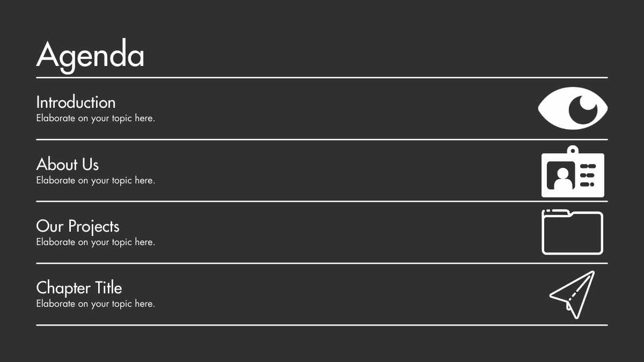This screenshot has height=362, width=644.
Task: Click the About Us heading
Action: click(68, 164)
